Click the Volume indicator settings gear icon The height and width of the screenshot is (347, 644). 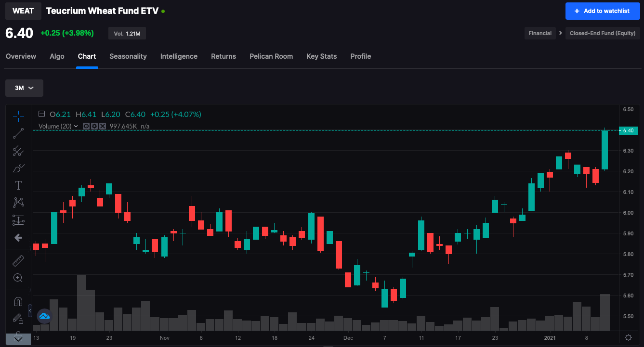coord(94,126)
